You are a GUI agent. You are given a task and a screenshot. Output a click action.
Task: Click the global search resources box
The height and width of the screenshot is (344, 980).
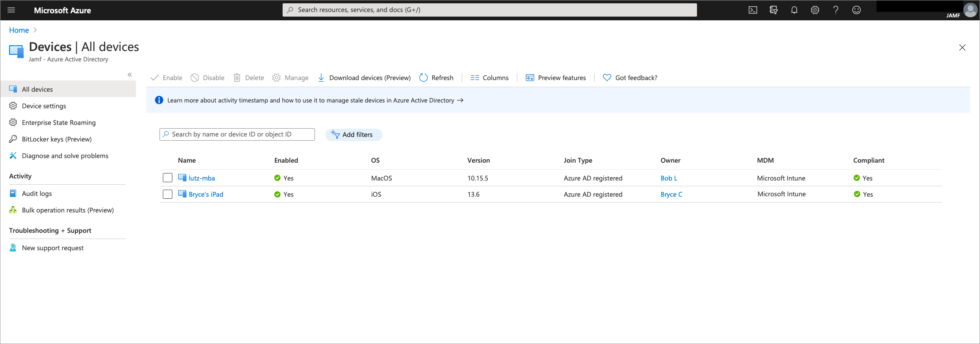(x=489, y=10)
